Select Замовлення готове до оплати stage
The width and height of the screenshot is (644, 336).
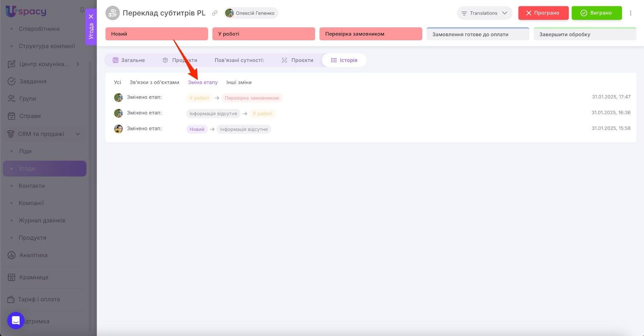tap(478, 34)
